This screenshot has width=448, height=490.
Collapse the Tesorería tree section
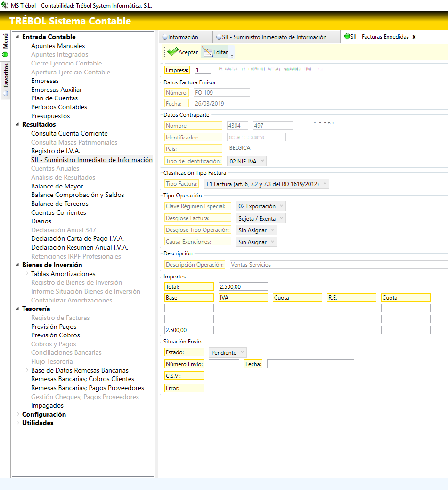coord(17,309)
